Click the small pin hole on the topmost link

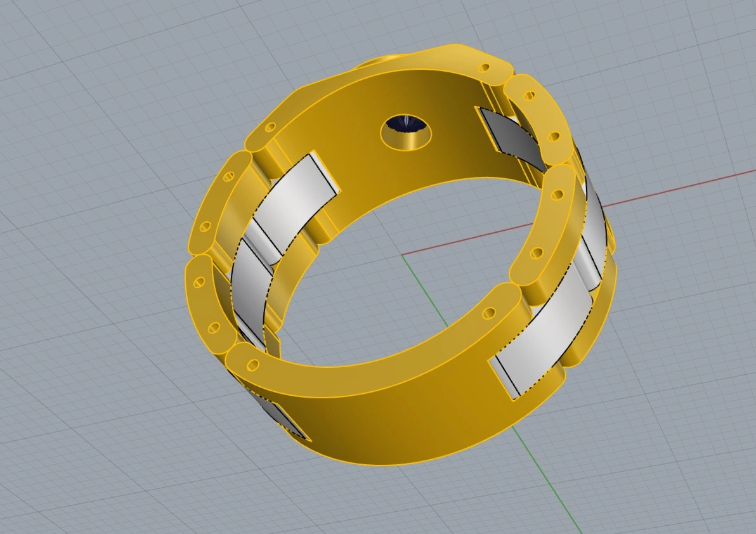pos(485,67)
